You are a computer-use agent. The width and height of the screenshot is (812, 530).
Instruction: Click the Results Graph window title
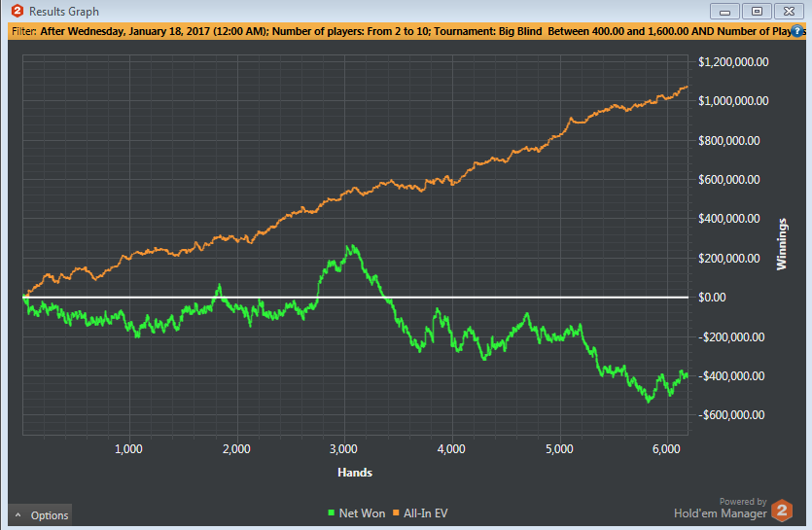click(64, 11)
